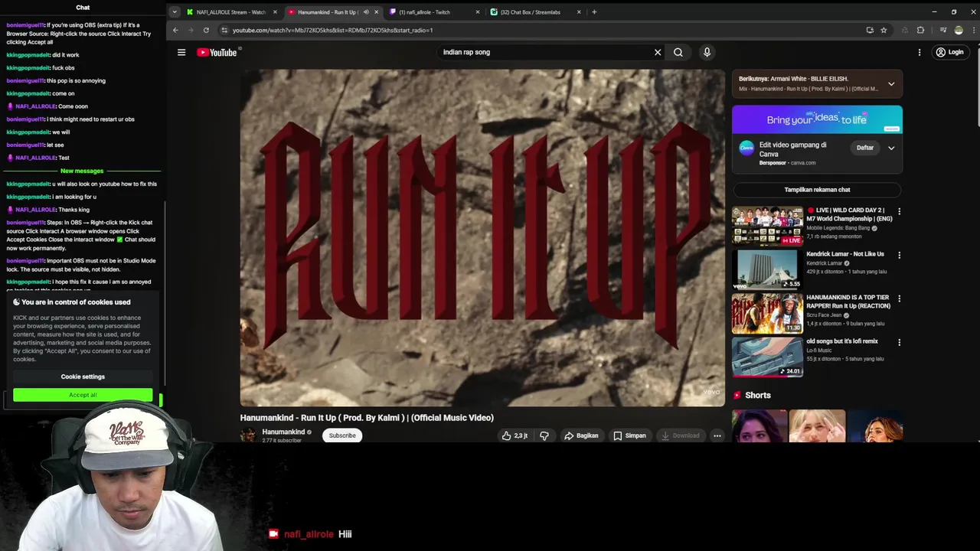Open the Chrome profile avatar
Screen dimensions: 980x551
coord(959,30)
